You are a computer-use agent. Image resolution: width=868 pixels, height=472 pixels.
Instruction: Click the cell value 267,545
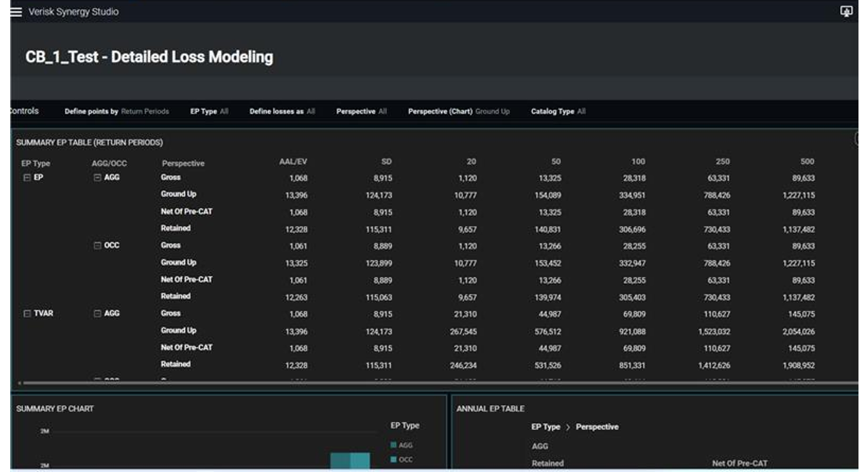(x=463, y=331)
